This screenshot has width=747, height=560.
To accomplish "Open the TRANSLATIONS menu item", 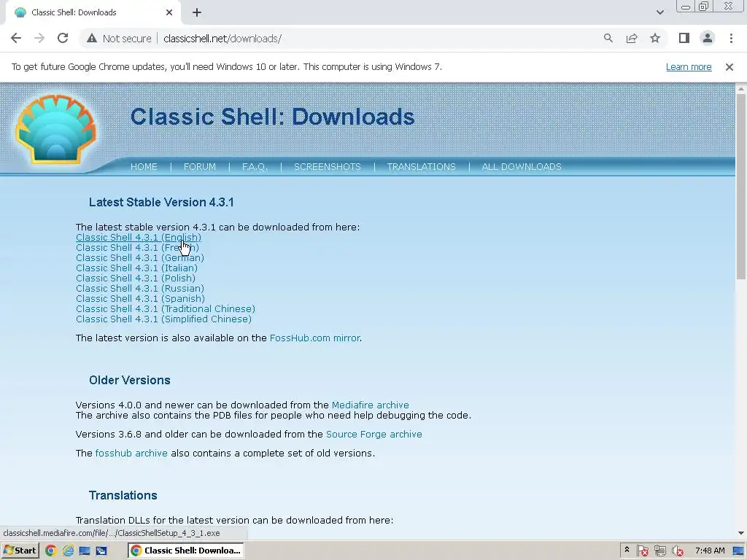I will coord(421,167).
